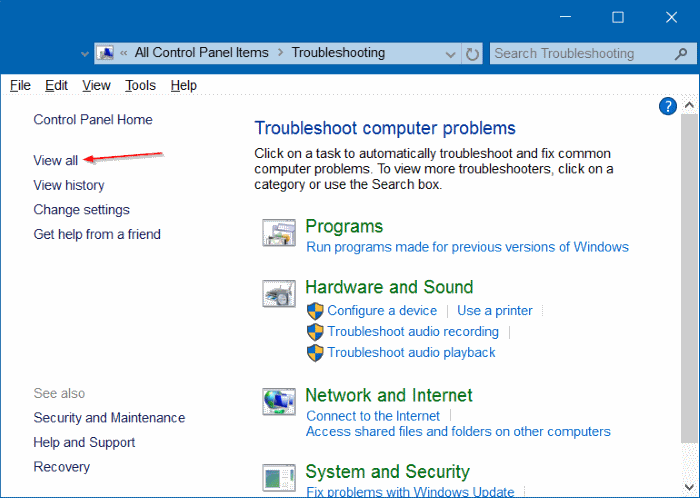
Task: Go to Control Panel Home
Action: click(x=93, y=120)
